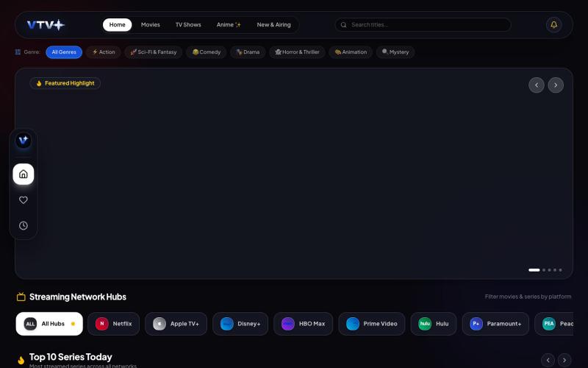Image resolution: width=588 pixels, height=368 pixels.
Task: Click the Top 10 Series Today heading
Action: click(71, 357)
